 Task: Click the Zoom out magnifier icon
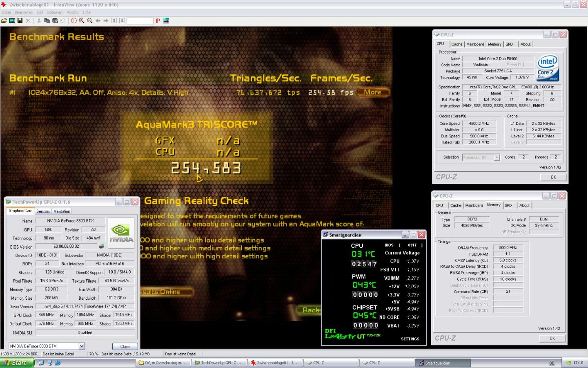click(x=89, y=20)
